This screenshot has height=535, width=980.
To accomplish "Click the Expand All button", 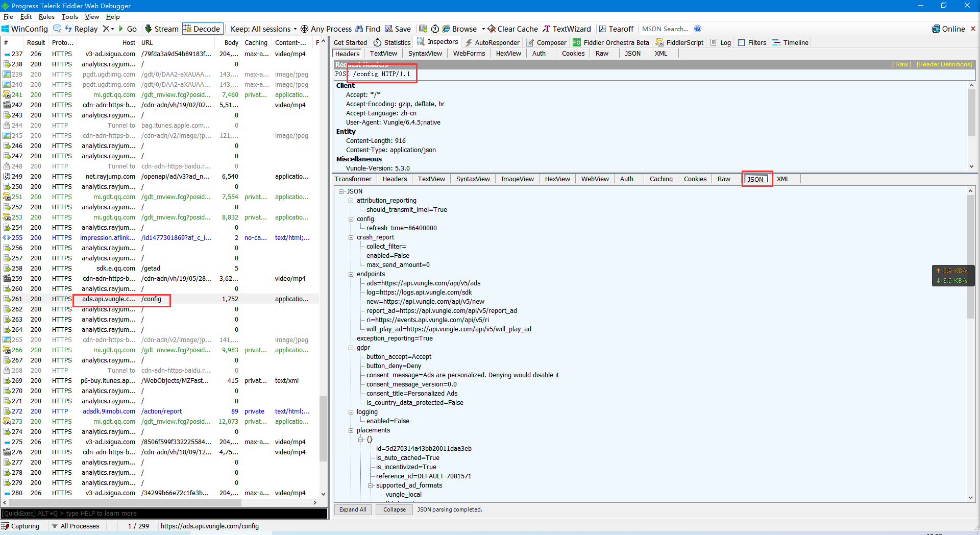I will click(x=353, y=509).
